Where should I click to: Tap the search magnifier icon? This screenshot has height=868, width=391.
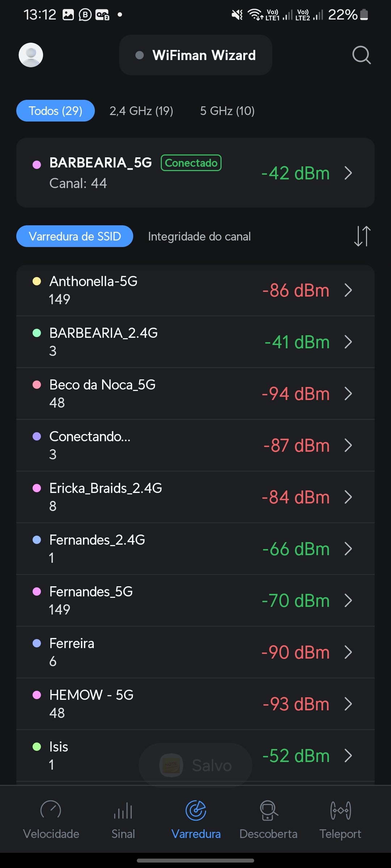361,55
